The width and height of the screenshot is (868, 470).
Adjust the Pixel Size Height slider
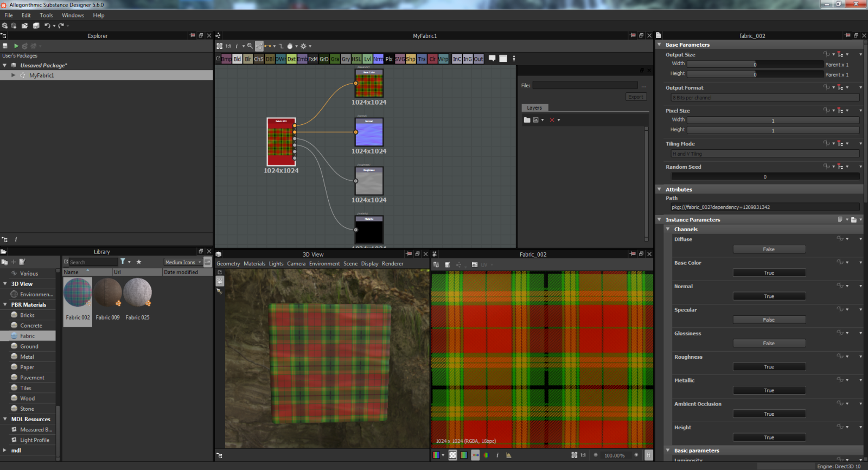(x=773, y=130)
